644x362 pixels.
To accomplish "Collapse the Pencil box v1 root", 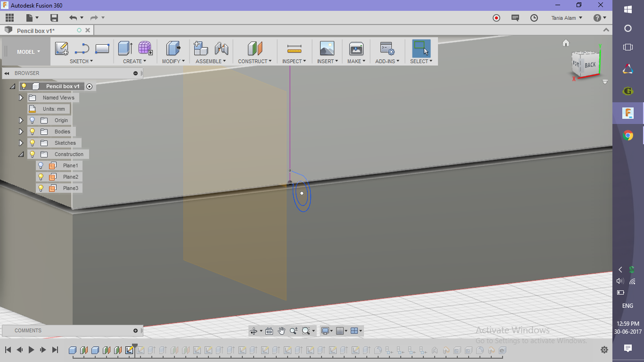I will (x=12, y=86).
